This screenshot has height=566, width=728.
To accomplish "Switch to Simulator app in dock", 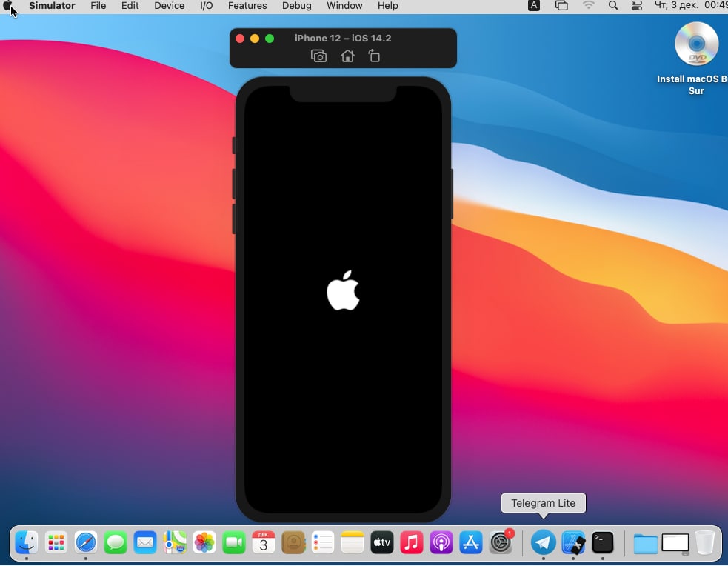I will (573, 542).
